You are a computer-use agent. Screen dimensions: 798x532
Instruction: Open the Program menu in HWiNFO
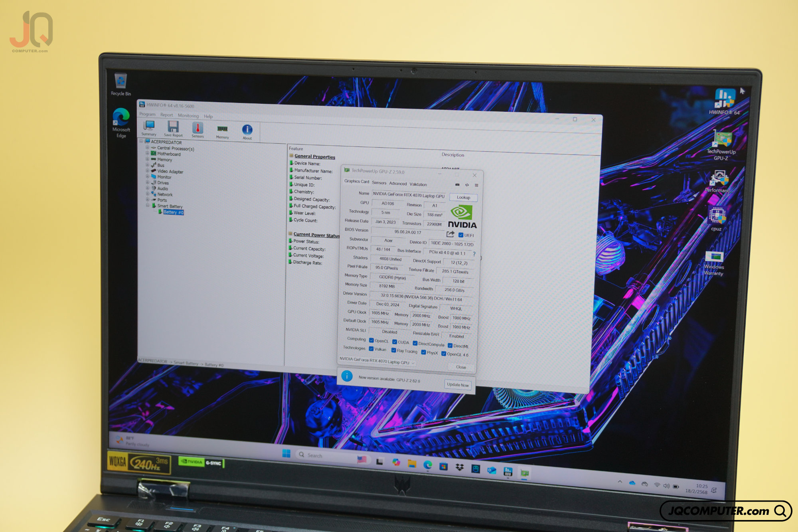147,114
